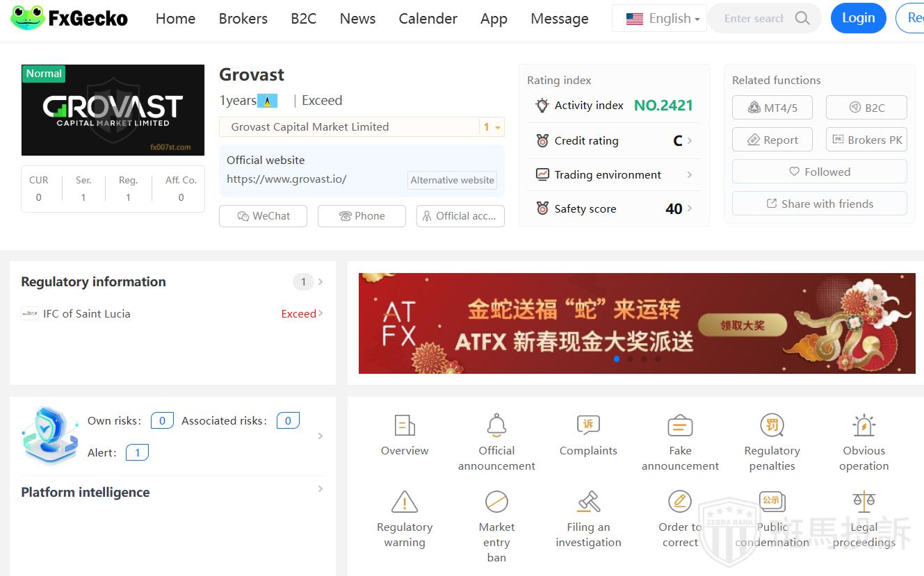Image resolution: width=924 pixels, height=576 pixels.
Task: Toggle the Followed heart button
Action: click(819, 172)
